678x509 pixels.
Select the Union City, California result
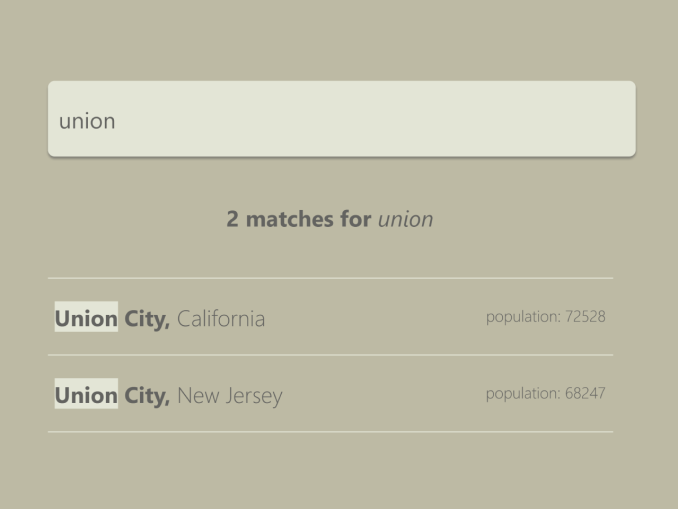click(330, 318)
